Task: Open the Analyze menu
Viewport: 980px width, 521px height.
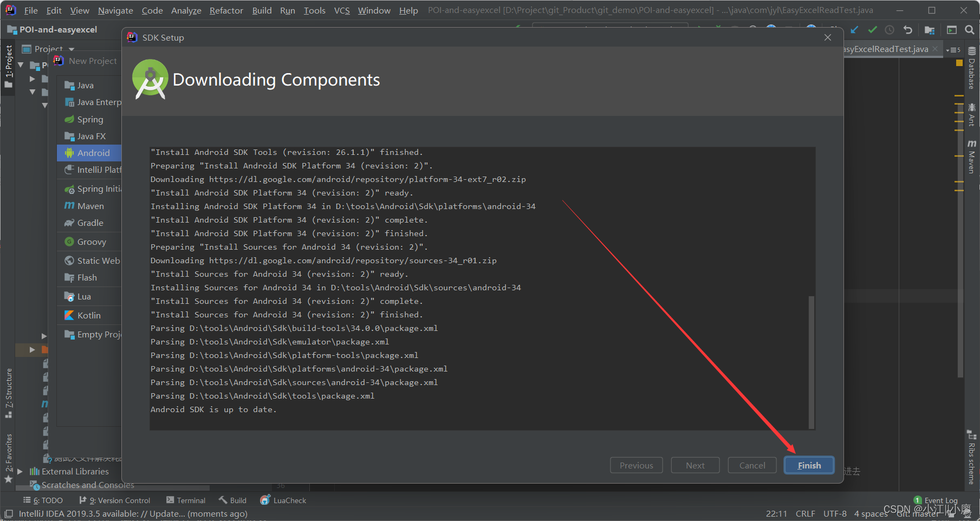Action: tap(186, 10)
